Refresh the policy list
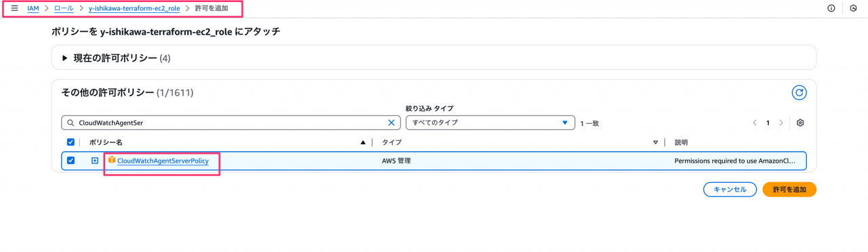Screen dimensions: 868x252 (x=800, y=93)
